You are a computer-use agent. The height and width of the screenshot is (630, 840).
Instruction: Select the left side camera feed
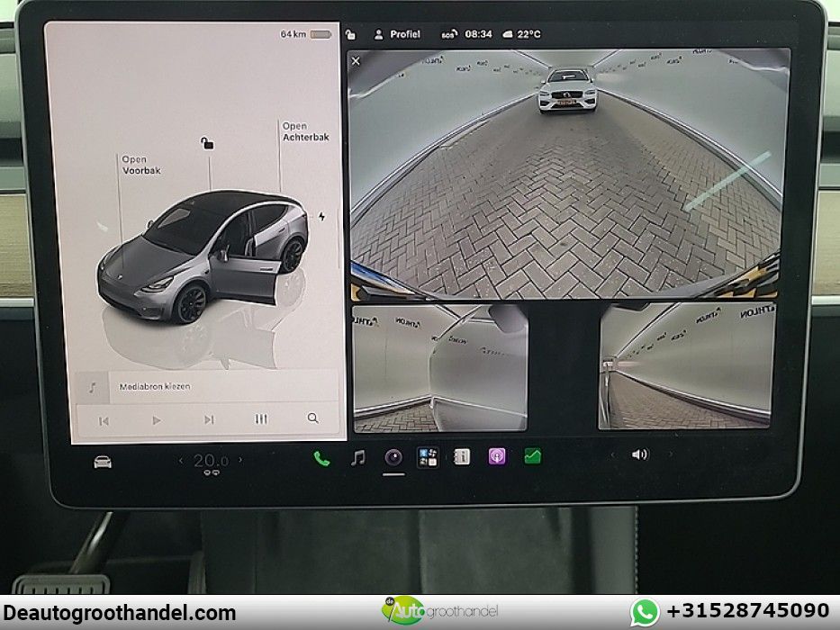[440, 368]
